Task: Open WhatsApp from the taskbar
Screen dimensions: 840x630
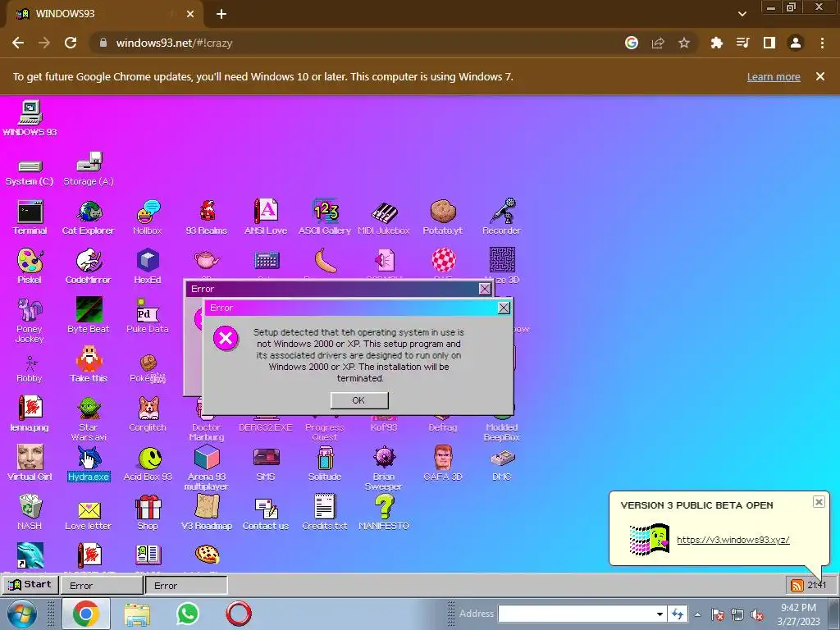Action: [188, 614]
